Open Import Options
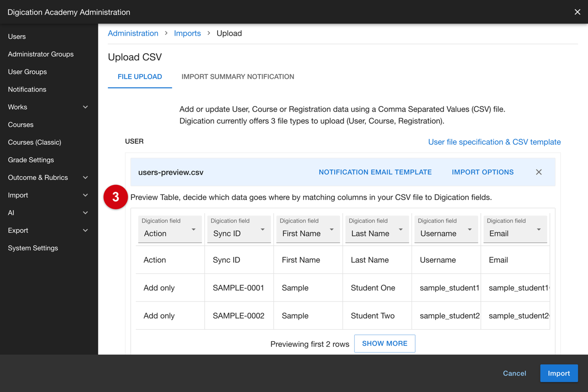The image size is (588, 392). [482, 172]
